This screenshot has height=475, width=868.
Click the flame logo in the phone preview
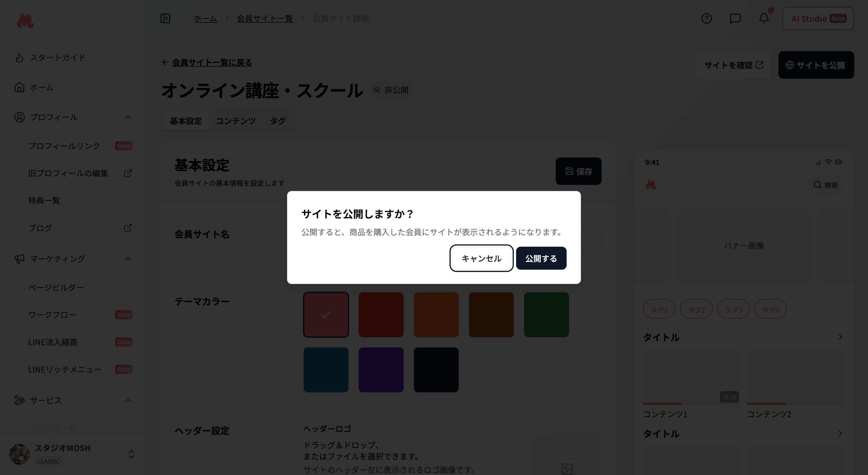click(x=651, y=184)
